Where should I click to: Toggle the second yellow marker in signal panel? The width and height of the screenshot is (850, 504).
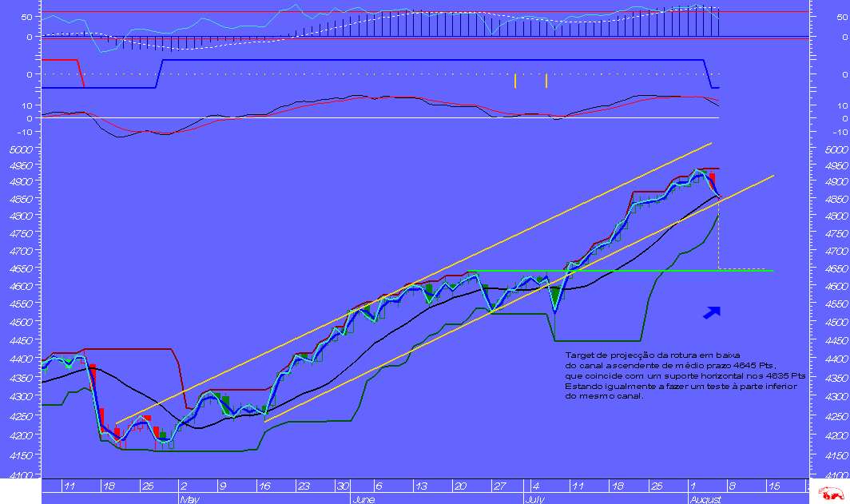pyautogui.click(x=547, y=80)
